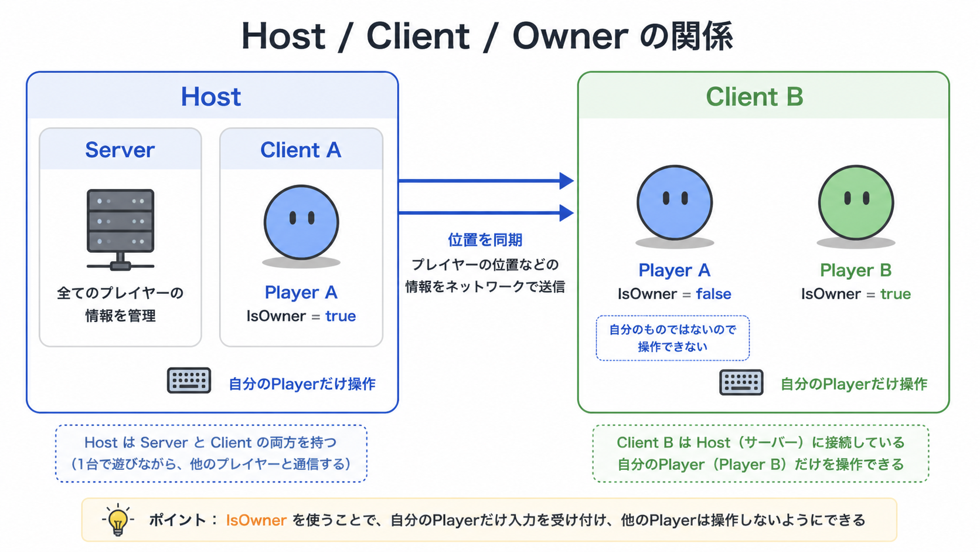Select the green "Client B" header

[754, 97]
